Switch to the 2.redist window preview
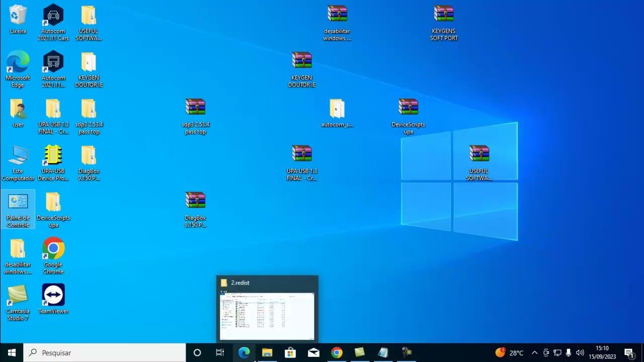This screenshot has height=362, width=644. point(267,309)
